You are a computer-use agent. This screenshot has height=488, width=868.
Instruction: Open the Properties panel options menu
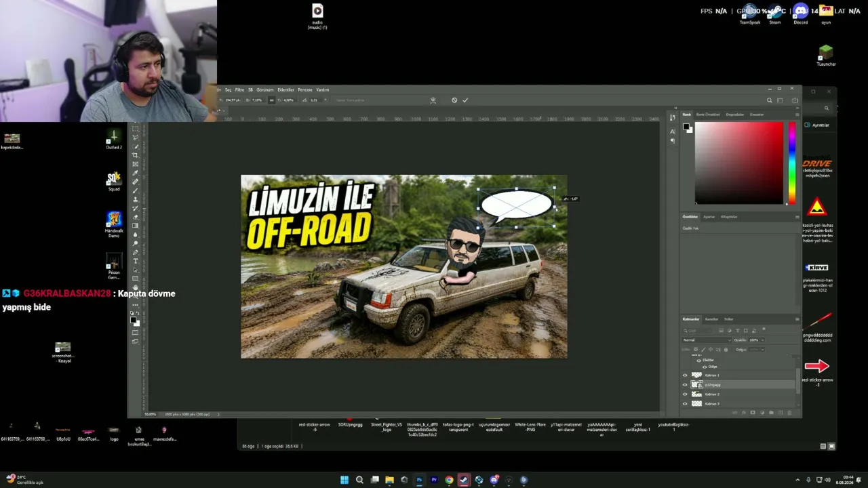click(797, 217)
